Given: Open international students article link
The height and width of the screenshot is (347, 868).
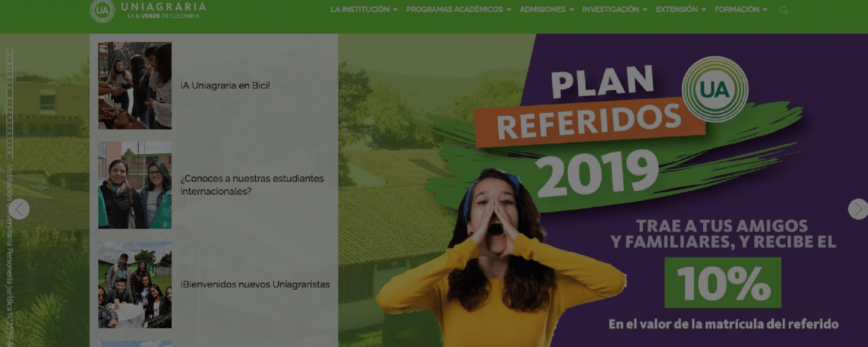Looking at the screenshot, I should 252,185.
